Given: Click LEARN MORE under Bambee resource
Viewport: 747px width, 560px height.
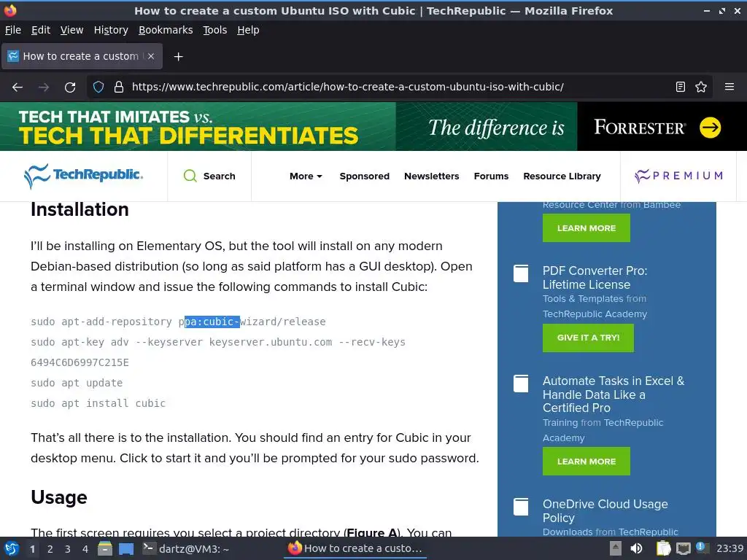Looking at the screenshot, I should (587, 228).
